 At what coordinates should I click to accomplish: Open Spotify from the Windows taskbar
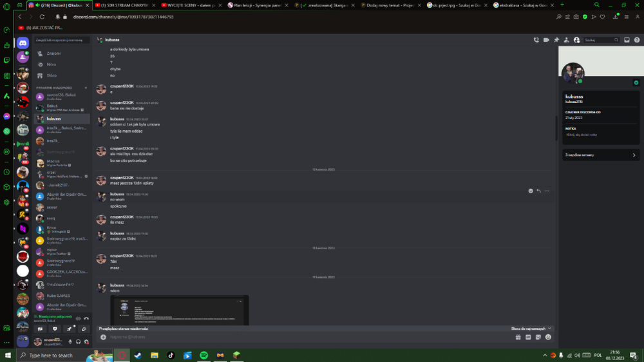tap(204, 355)
